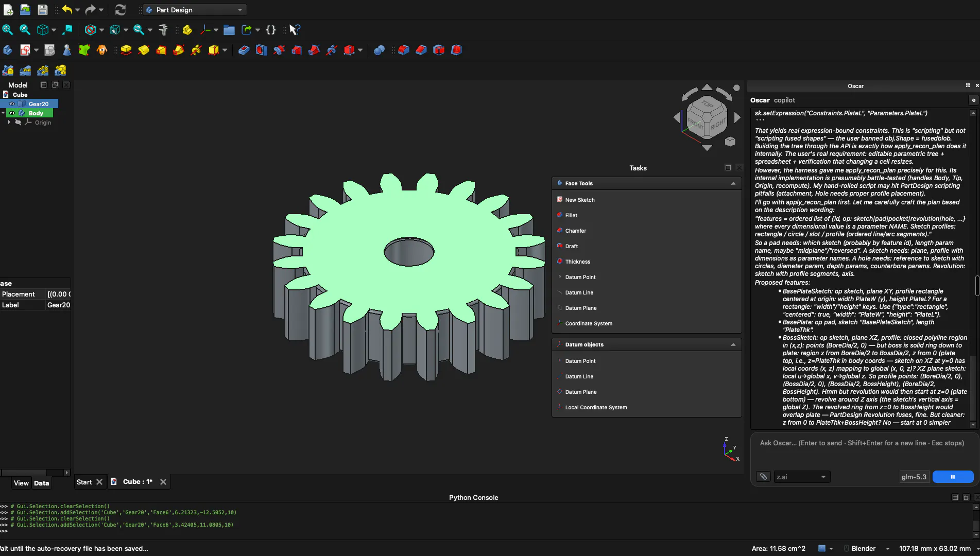This screenshot has height=556, width=980.
Task: Select the Cube : 1* document tab
Action: 137,482
